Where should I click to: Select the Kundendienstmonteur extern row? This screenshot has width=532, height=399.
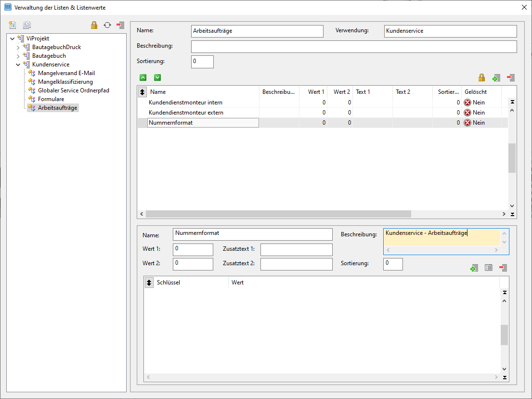pyautogui.click(x=322, y=113)
